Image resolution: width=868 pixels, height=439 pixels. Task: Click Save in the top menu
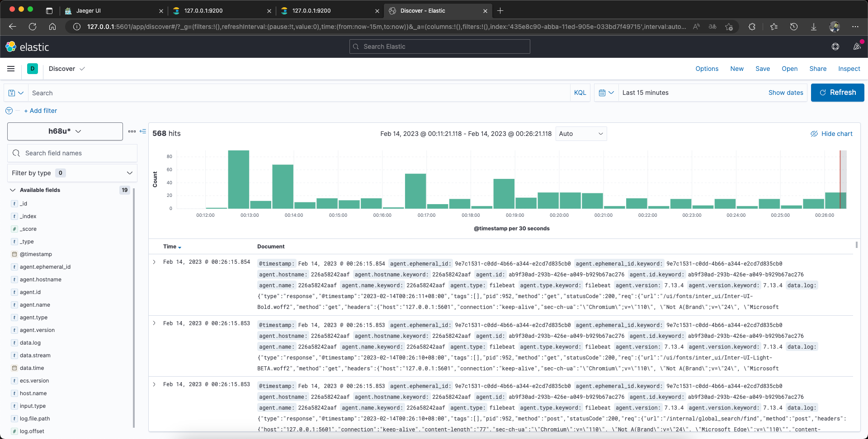[763, 69]
